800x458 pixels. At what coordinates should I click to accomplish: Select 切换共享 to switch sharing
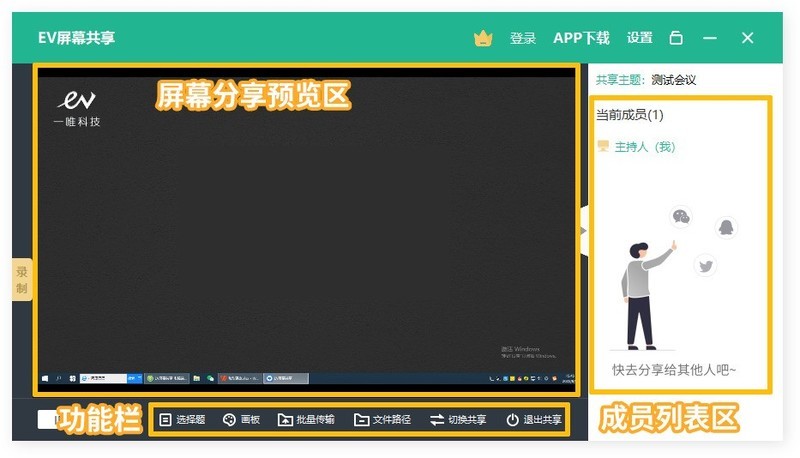458,420
